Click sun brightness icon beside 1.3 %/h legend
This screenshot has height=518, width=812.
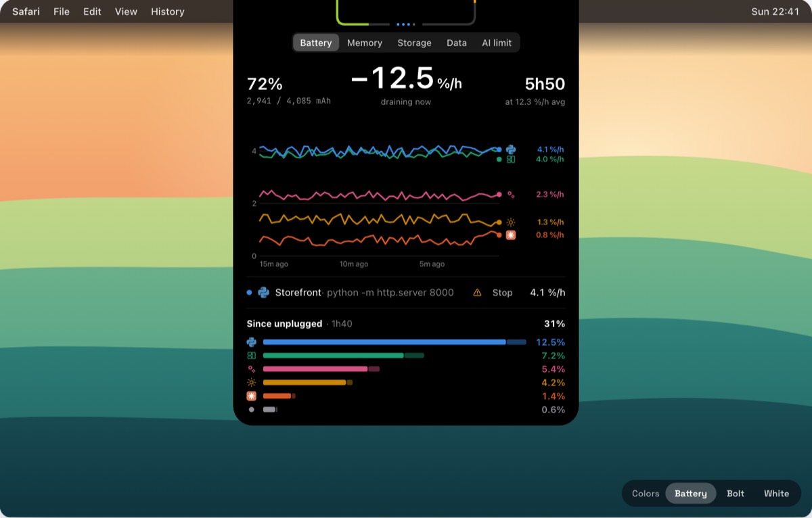click(511, 222)
